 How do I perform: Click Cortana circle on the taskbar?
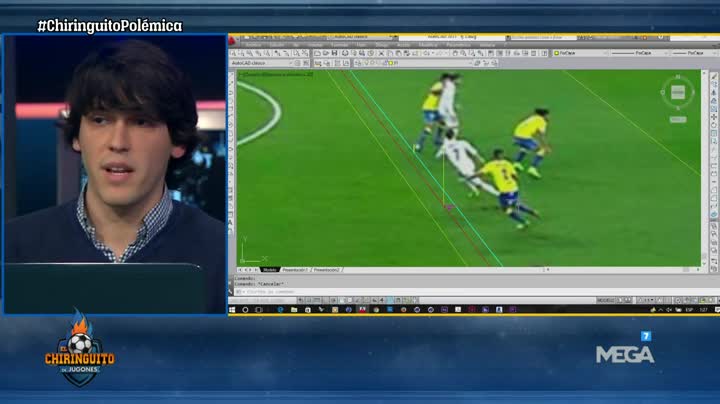coord(245,310)
